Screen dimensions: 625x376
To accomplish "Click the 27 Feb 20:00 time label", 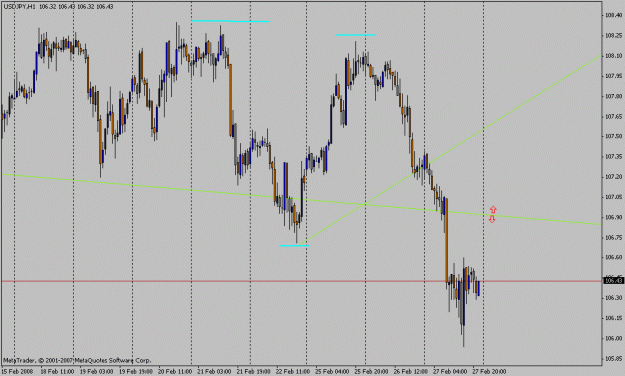I will pyautogui.click(x=489, y=372).
